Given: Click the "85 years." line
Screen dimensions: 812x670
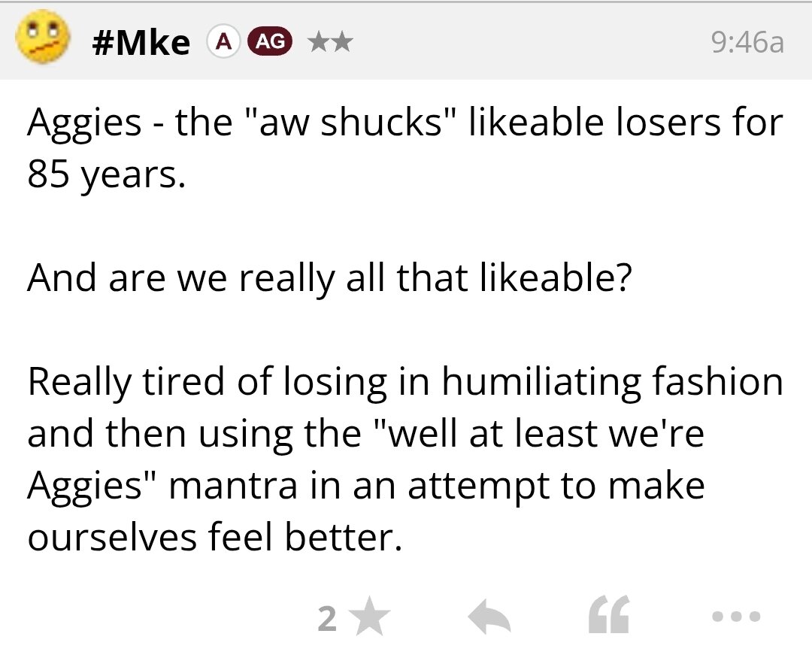Looking at the screenshot, I should pos(106,175).
